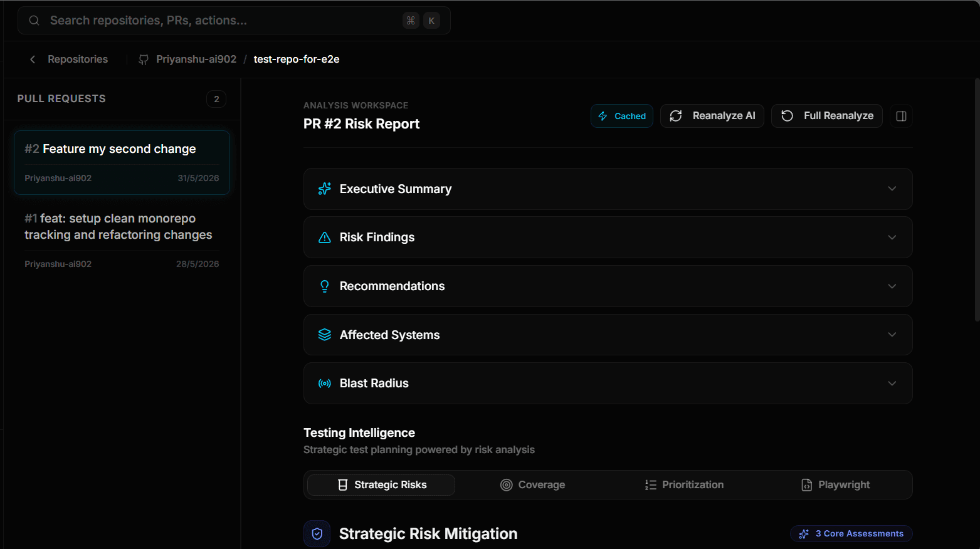Screen dimensions: 980x549
Task: Click the Recommendations lightbulb icon
Action: (325, 286)
